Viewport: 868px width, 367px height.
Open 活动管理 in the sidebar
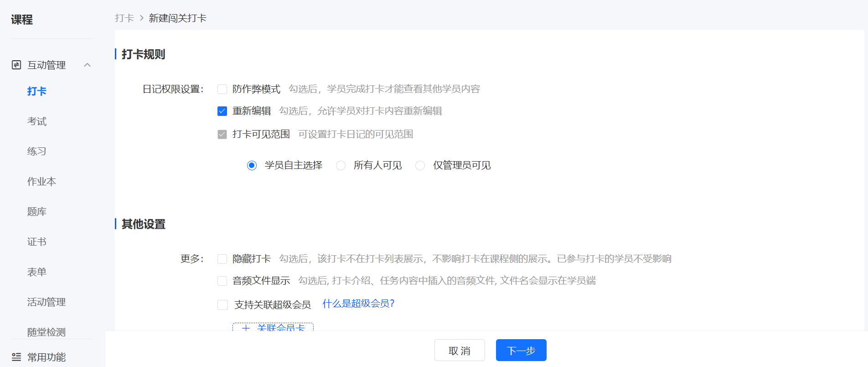point(46,302)
